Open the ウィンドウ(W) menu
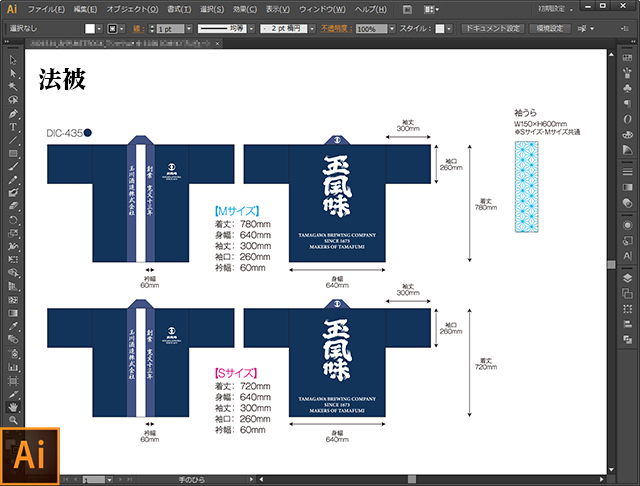Viewport: 640px width, 486px height. pos(322,9)
